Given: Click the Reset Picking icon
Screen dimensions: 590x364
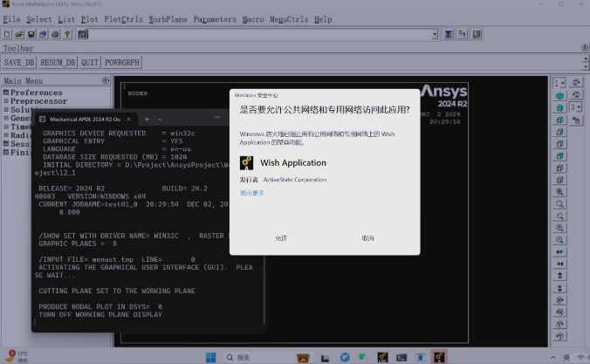Looking at the screenshot, I should (x=463, y=34).
